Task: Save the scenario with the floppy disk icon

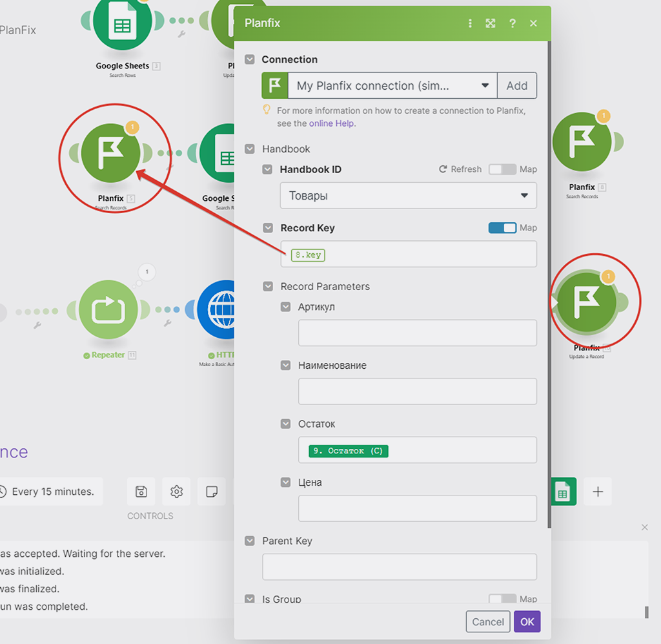Action: tap(141, 492)
